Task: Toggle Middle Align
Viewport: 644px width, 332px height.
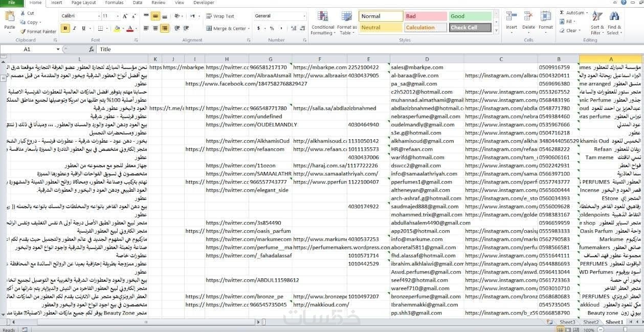Action: point(156,16)
